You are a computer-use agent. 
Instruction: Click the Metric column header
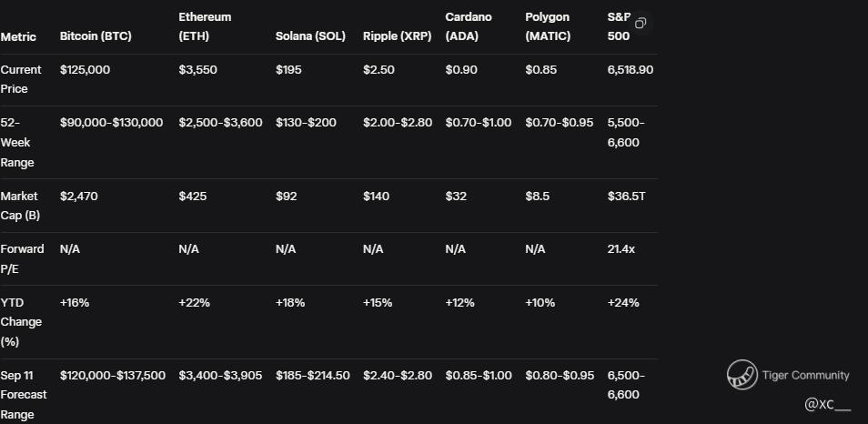pos(19,36)
